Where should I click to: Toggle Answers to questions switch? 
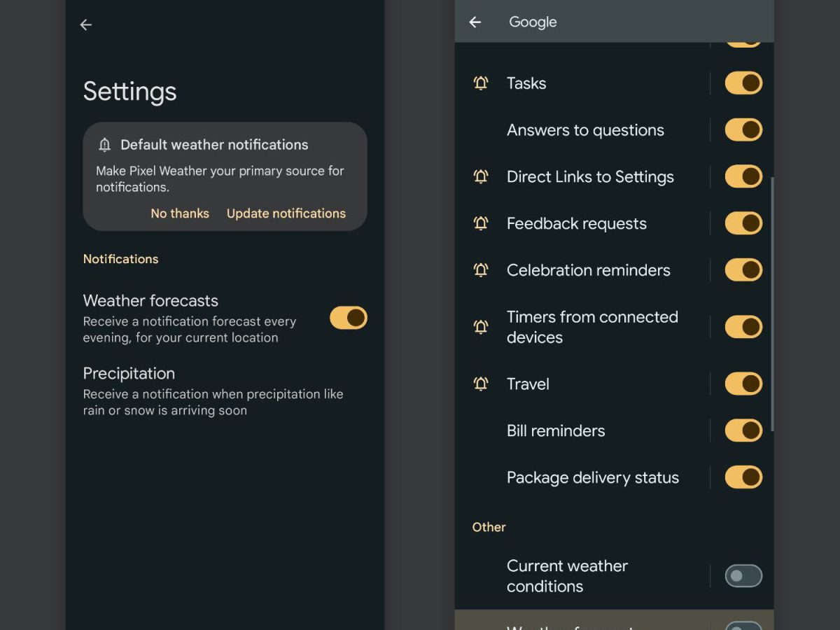(x=743, y=129)
